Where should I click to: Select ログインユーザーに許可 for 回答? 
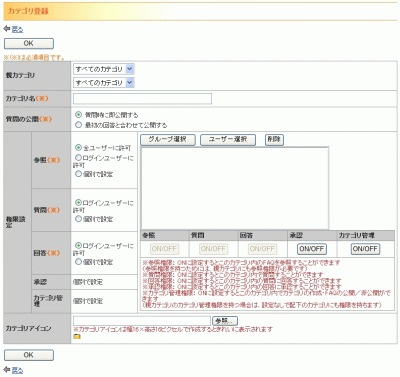coord(78,246)
